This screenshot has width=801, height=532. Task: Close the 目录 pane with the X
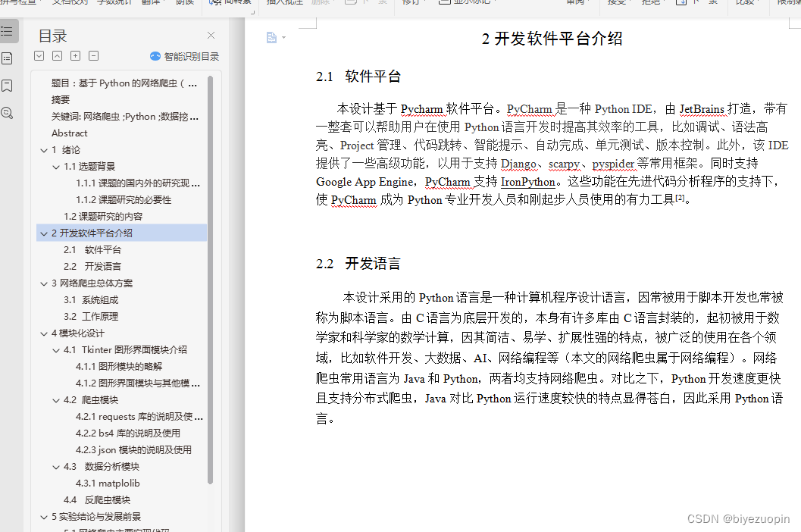[211, 36]
